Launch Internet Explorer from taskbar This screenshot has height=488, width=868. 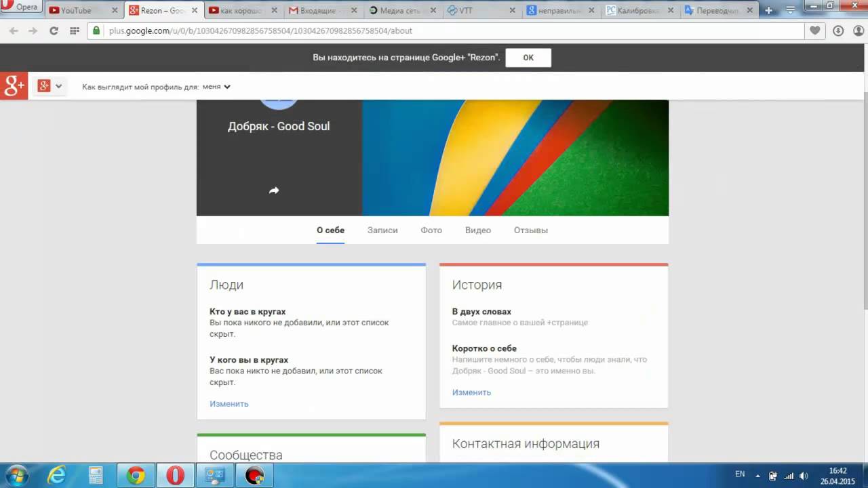57,476
